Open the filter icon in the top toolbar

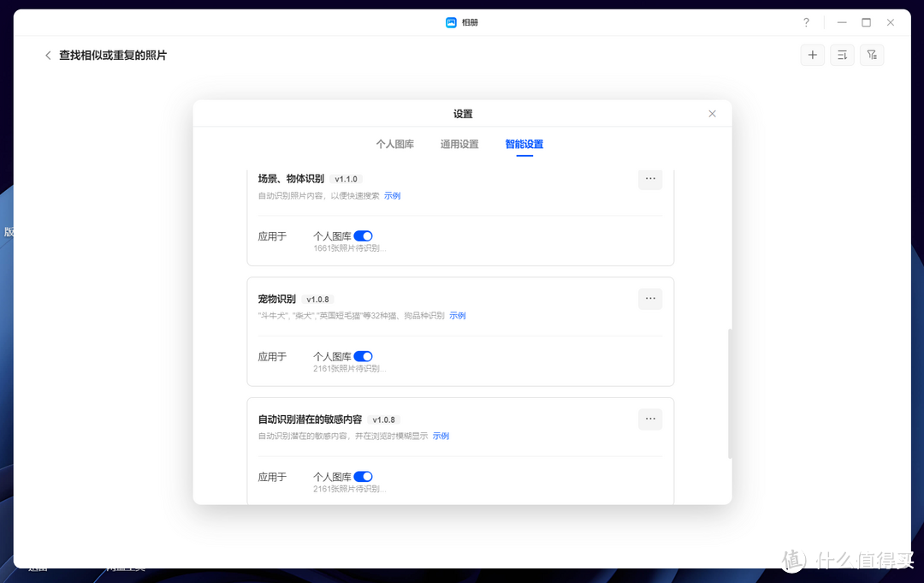coord(872,54)
